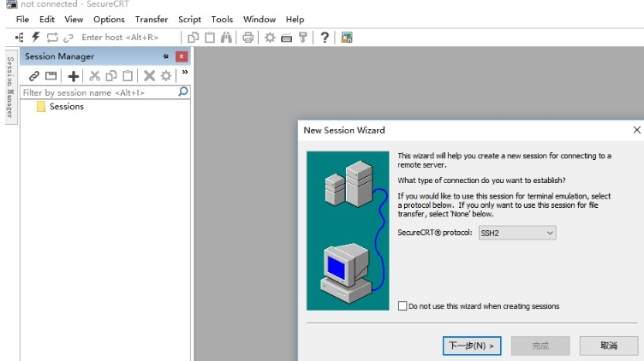Click the Properties gear icon in Session Manager
This screenshot has height=361, width=644.
(x=166, y=76)
